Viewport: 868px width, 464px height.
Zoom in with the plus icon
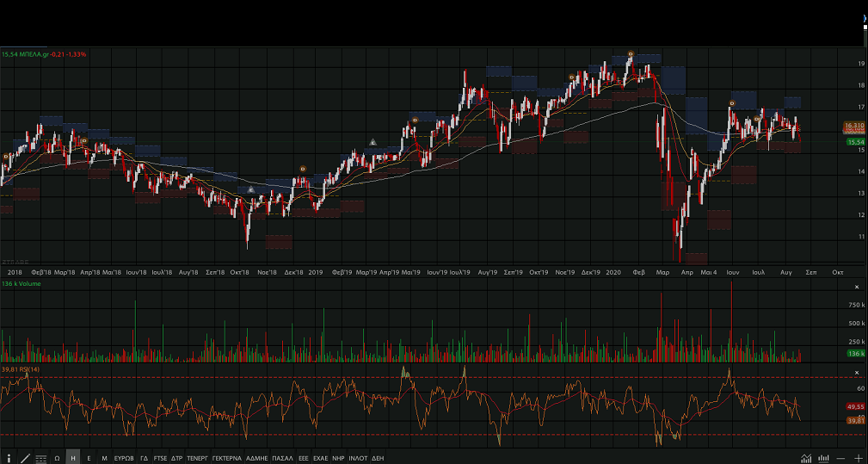[858, 458]
